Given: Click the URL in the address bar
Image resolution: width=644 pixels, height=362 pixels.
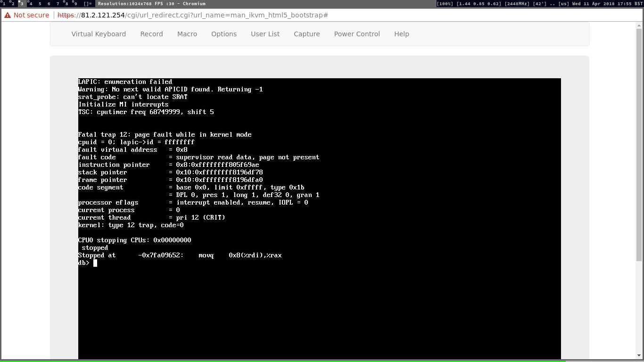Looking at the screenshot, I should (192, 15).
